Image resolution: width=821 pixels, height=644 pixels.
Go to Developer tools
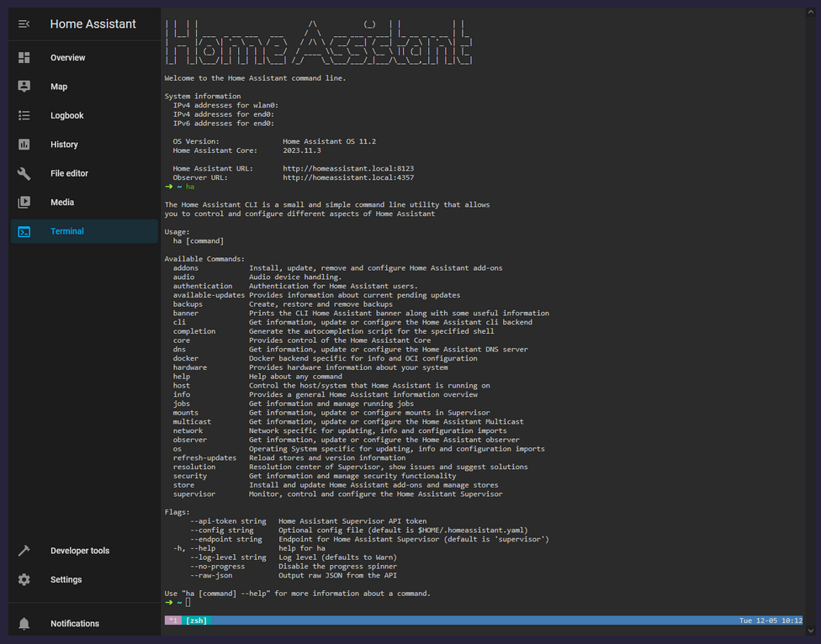pyautogui.click(x=80, y=551)
